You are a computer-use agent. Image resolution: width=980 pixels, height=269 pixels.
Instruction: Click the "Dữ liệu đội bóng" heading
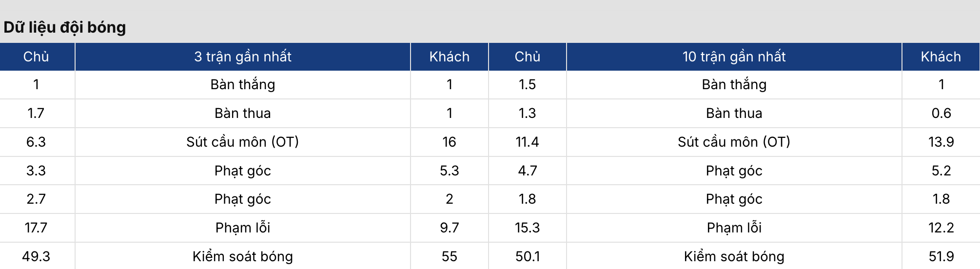coord(65,27)
